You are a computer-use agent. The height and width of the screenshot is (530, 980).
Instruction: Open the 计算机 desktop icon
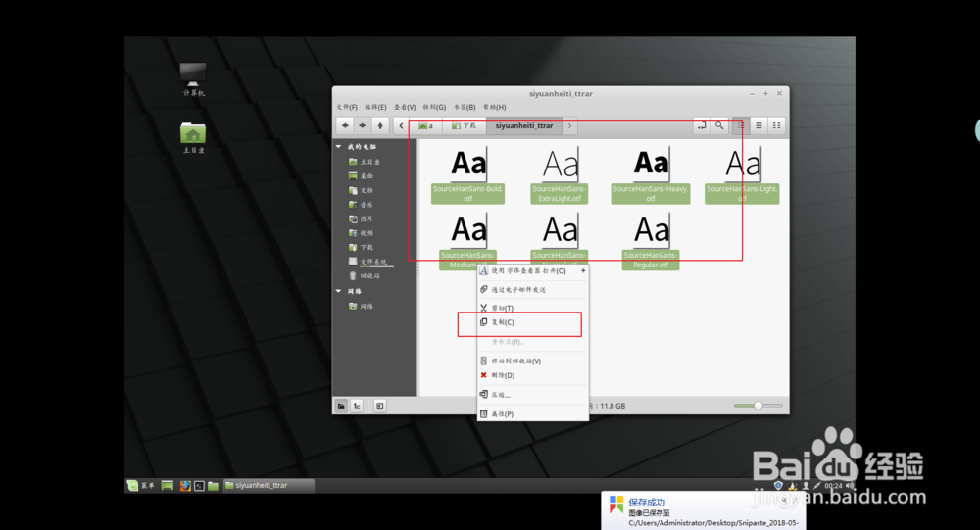click(x=193, y=79)
